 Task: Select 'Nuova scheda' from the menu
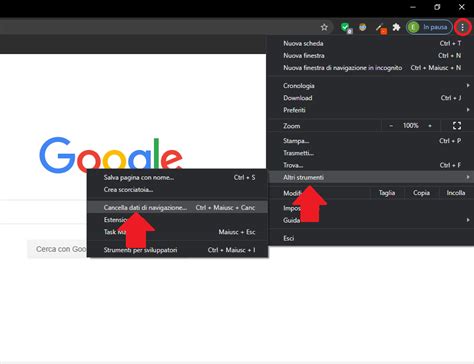coord(371,43)
